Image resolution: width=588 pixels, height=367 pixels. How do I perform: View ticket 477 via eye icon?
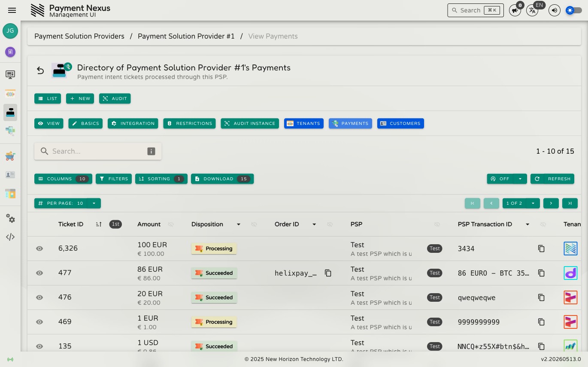[x=39, y=273]
